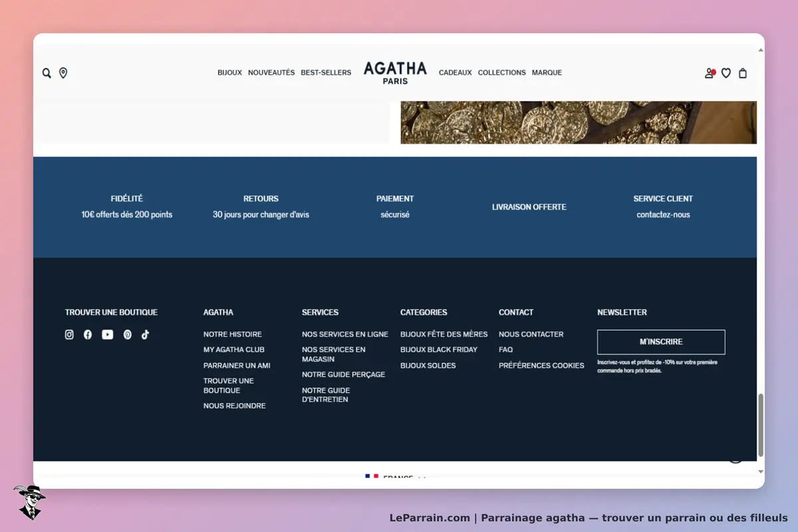Screen dimensions: 798x532
Task: Open NOUS CONTACTER link
Action: click(531, 334)
